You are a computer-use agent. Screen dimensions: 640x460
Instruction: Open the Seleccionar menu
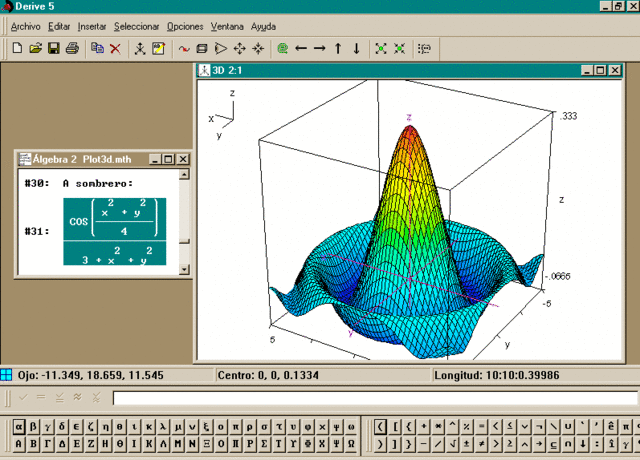(x=136, y=27)
